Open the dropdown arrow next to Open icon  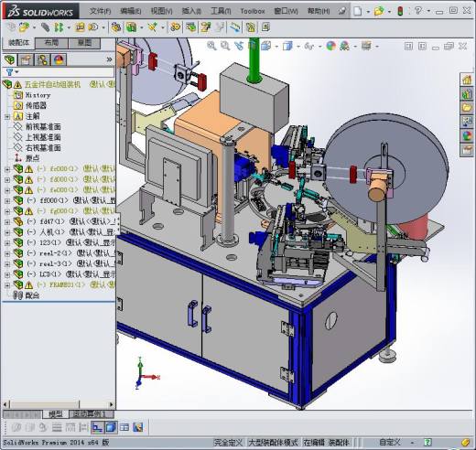point(389,12)
